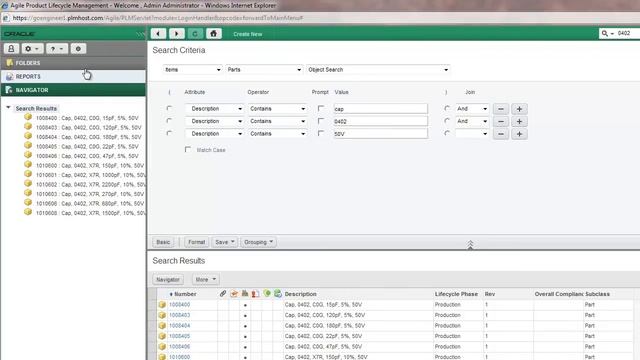Open the FOLDERS panel
Screen dimensions: 640x360
click(73, 63)
